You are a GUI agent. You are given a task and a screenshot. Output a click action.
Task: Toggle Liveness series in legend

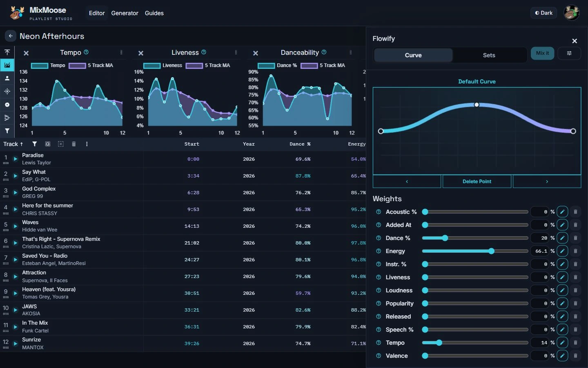point(163,65)
